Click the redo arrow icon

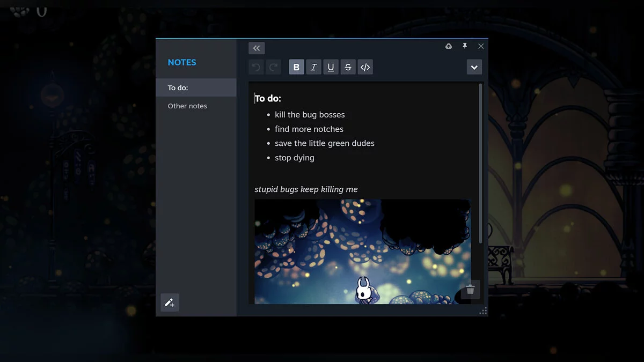[273, 67]
